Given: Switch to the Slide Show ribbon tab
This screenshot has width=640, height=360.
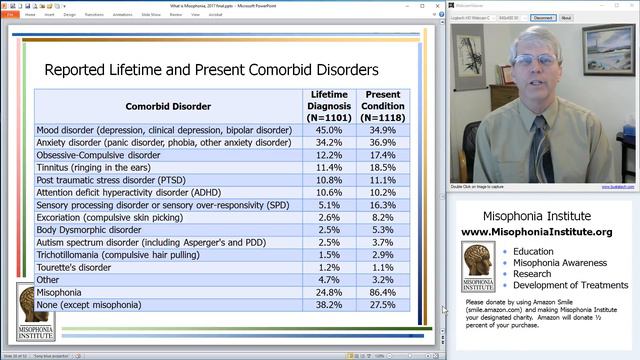Looking at the screenshot, I should pyautogui.click(x=151, y=15).
